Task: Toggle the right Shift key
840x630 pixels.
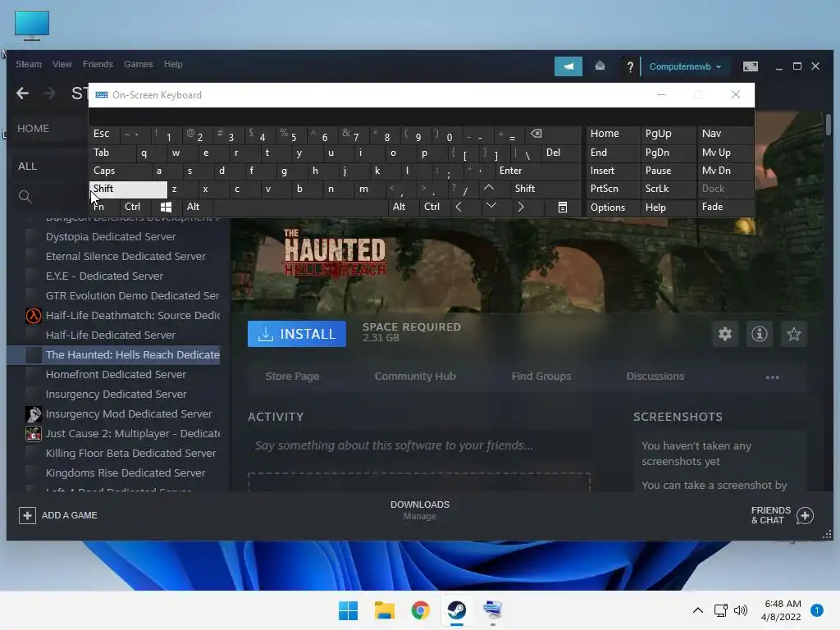Action: pos(546,189)
